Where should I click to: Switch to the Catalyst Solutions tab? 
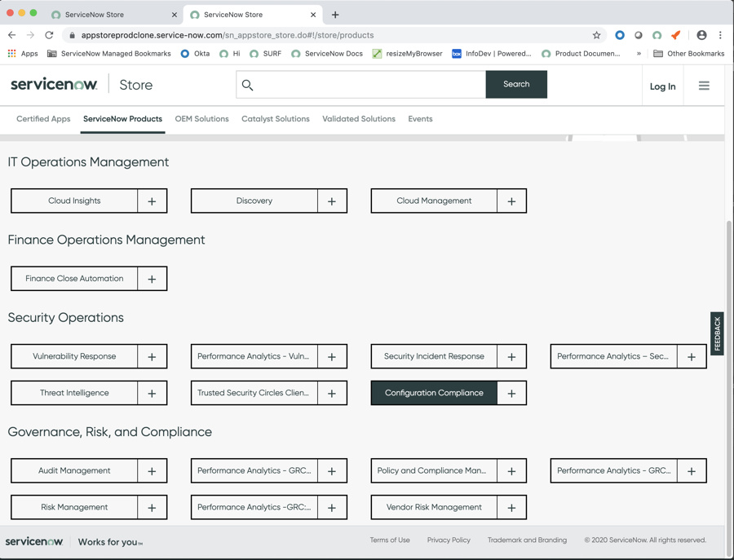(276, 119)
